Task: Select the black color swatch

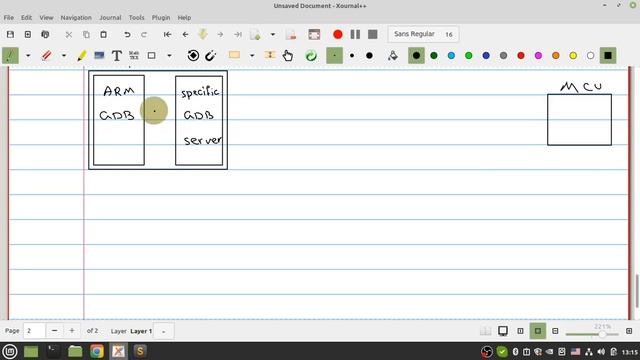Action: [x=416, y=56]
